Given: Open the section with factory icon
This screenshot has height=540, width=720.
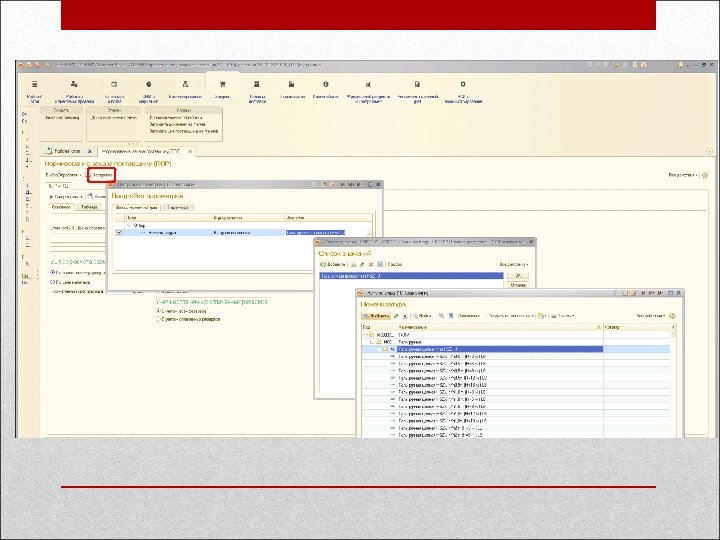Looking at the screenshot, I should pyautogui.click(x=291, y=84).
